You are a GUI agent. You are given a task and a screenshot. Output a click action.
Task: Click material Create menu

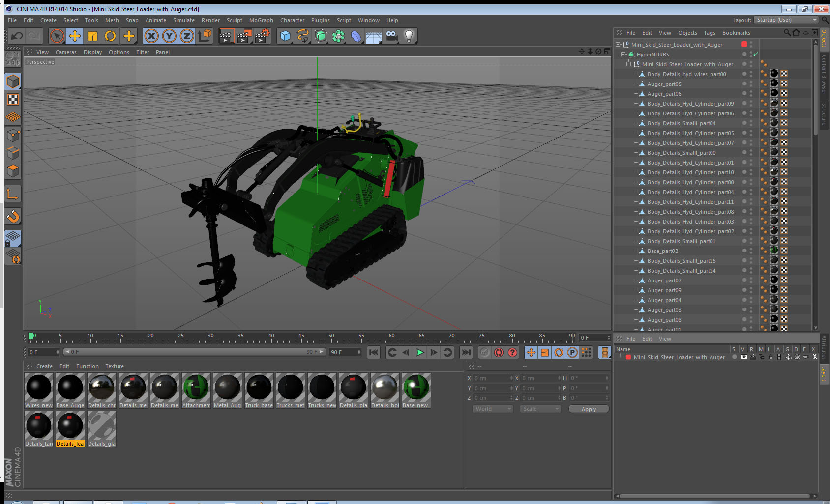click(x=44, y=366)
